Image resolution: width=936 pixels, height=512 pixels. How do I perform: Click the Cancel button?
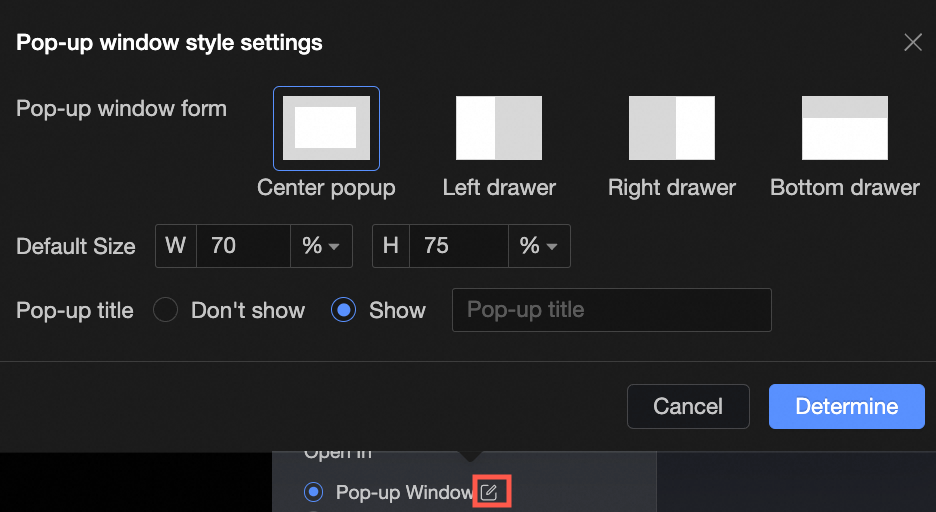(x=688, y=406)
